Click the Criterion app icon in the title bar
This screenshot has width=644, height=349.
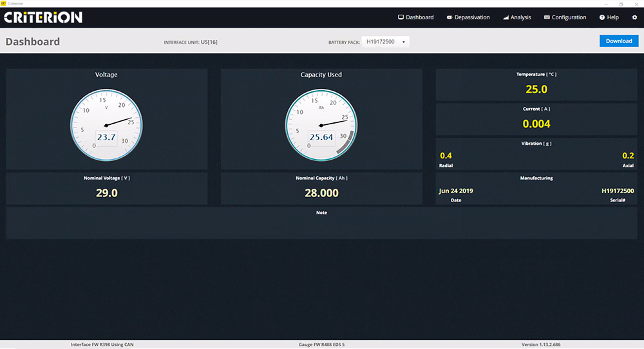(x=4, y=3)
